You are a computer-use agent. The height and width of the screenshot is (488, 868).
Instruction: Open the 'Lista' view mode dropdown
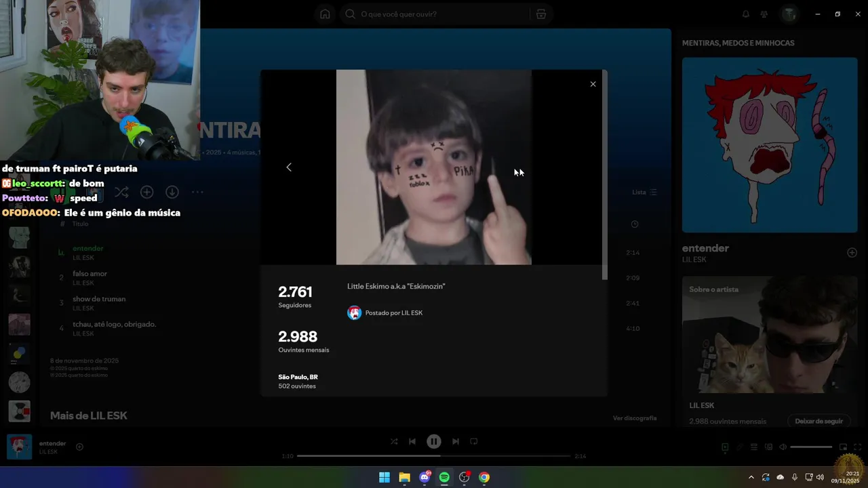644,192
